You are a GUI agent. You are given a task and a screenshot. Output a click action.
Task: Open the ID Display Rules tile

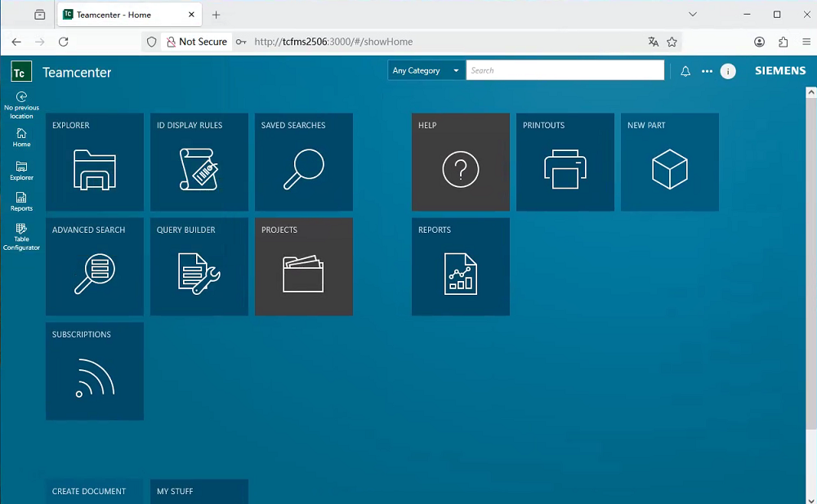coord(199,162)
